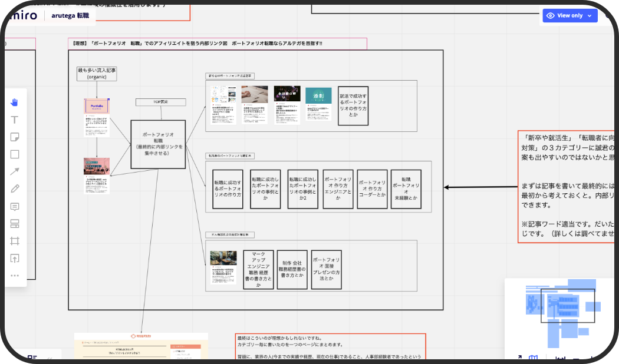Open the View only dropdown arrow
Viewport: 619px width, 364px height.
pyautogui.click(x=590, y=16)
